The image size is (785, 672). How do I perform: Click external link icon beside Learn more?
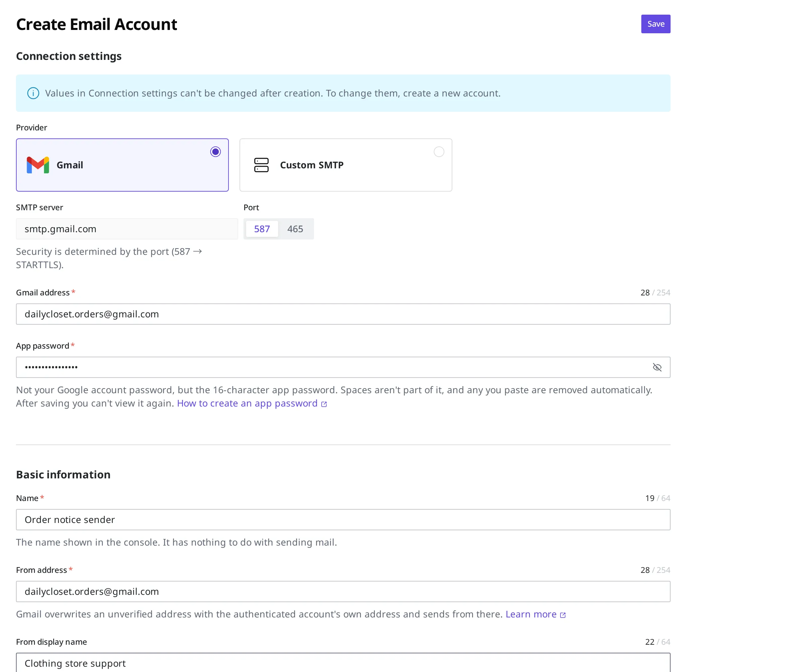(563, 615)
